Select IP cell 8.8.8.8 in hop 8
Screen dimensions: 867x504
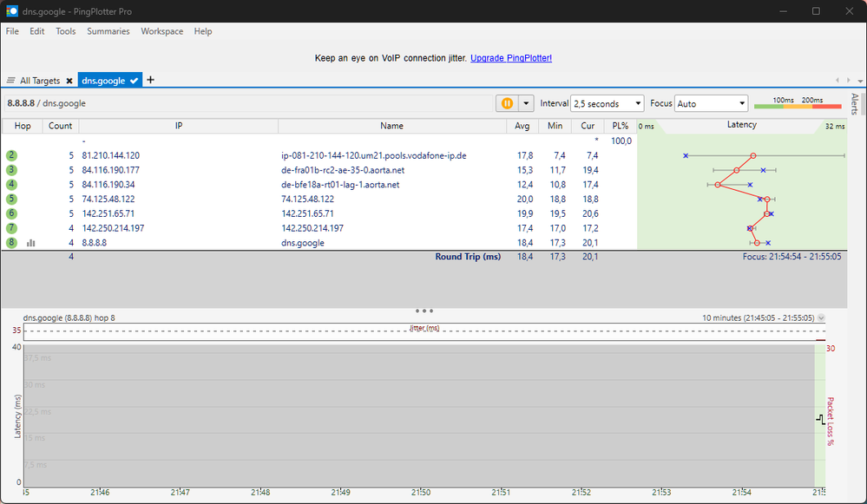point(95,243)
